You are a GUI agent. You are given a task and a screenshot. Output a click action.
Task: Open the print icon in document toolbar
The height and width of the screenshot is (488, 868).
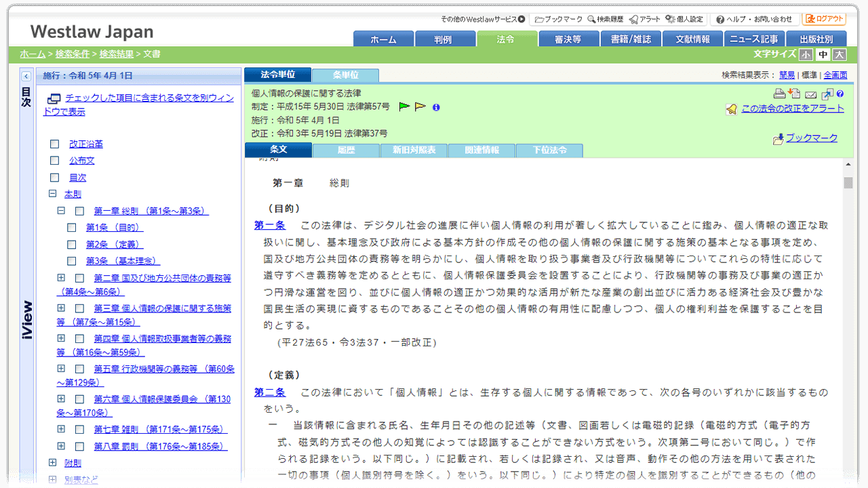pos(778,93)
